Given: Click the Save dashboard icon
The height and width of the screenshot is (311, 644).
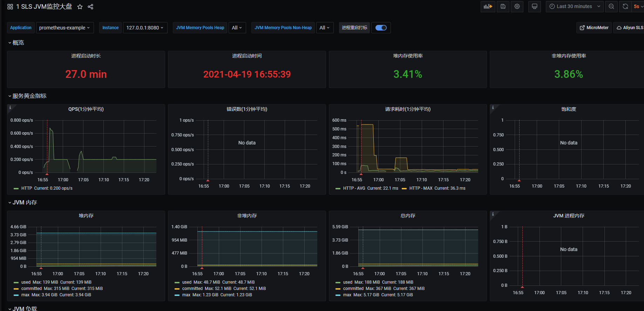Looking at the screenshot, I should pos(503,7).
